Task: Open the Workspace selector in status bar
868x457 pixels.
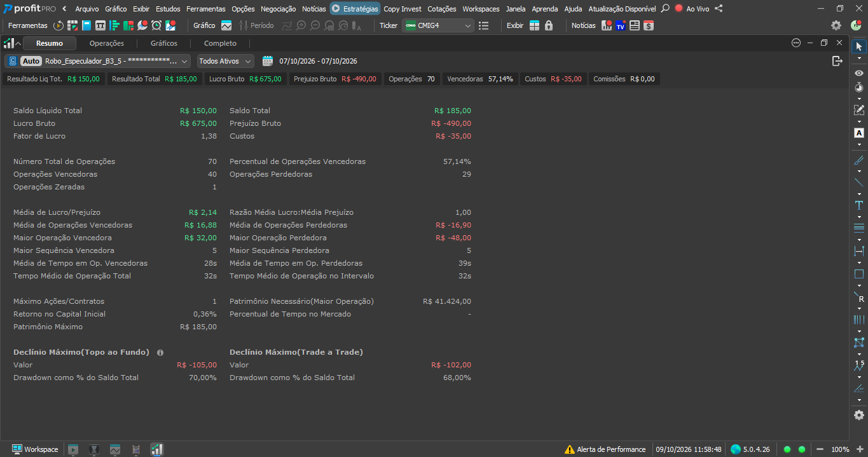Action: pos(35,449)
